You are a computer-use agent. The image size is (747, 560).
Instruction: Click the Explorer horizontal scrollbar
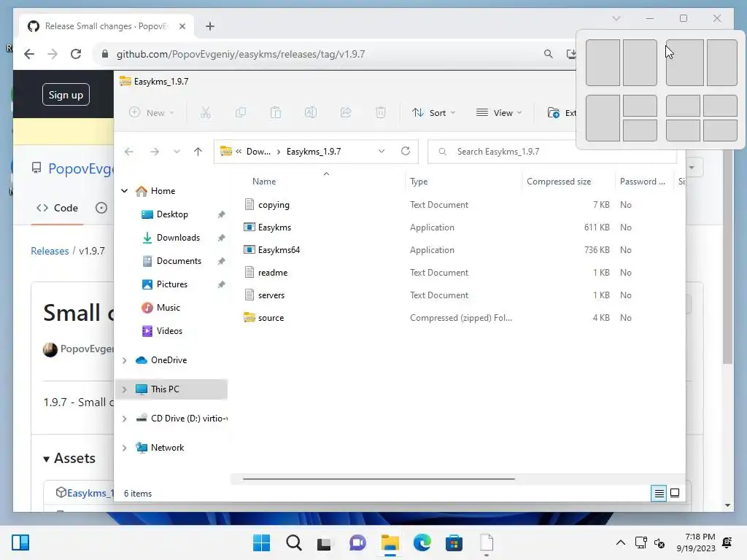click(x=379, y=478)
